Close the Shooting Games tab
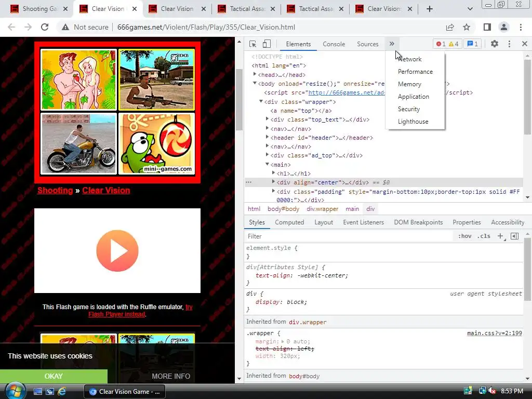Viewport: 532px width, 399px height. tap(65, 9)
